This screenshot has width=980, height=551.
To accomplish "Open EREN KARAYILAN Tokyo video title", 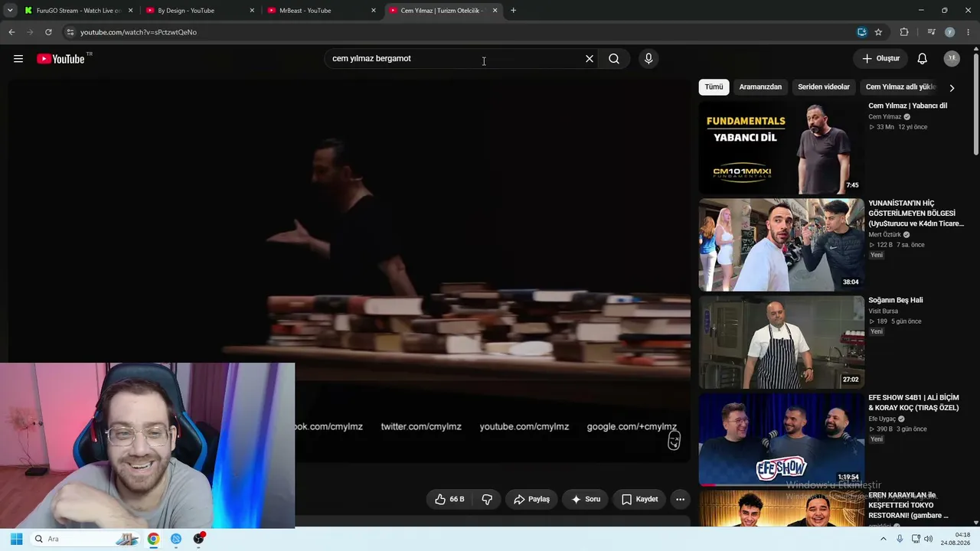I will click(x=908, y=505).
